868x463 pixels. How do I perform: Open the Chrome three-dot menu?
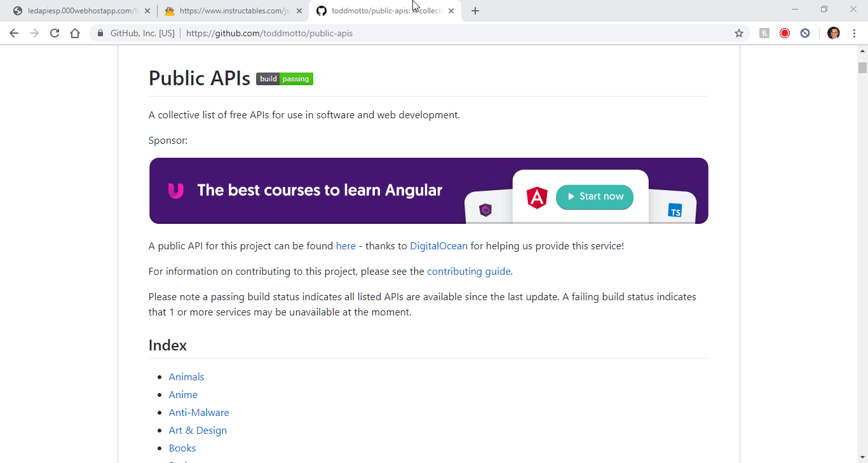(x=854, y=33)
